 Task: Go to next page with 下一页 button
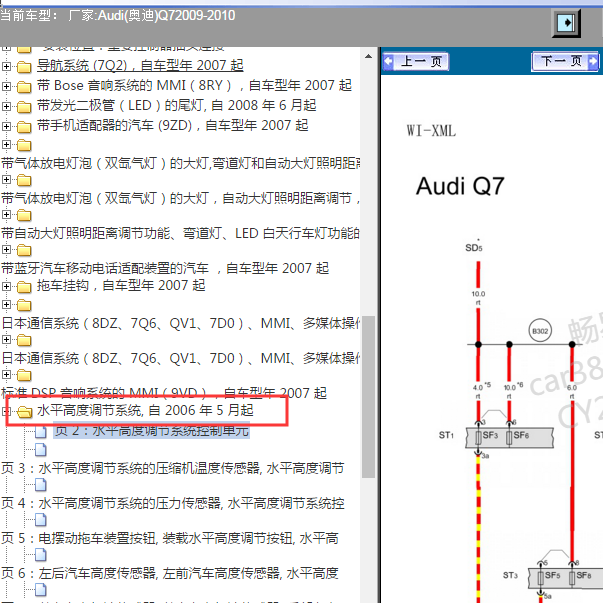coord(565,61)
